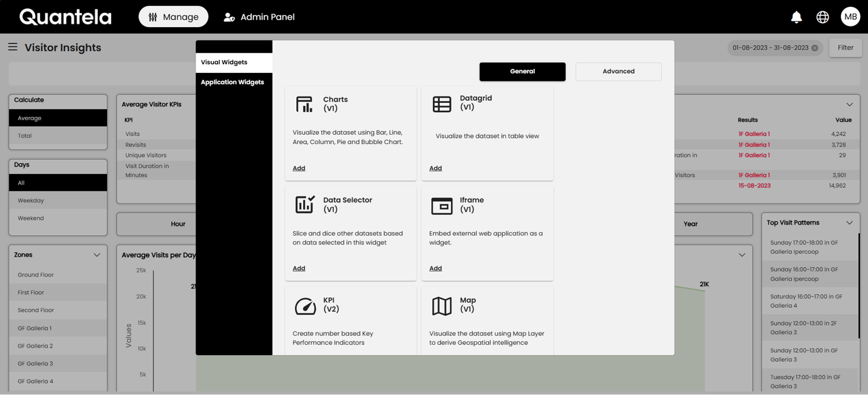This screenshot has height=395, width=868.
Task: Collapse the Zones panel chevron
Action: point(97,255)
